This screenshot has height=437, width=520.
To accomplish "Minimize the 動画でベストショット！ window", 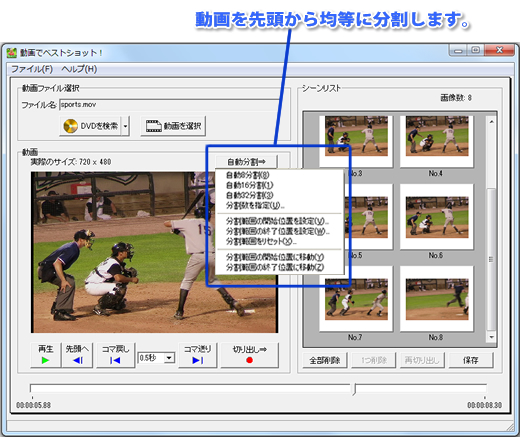I will [x=459, y=50].
